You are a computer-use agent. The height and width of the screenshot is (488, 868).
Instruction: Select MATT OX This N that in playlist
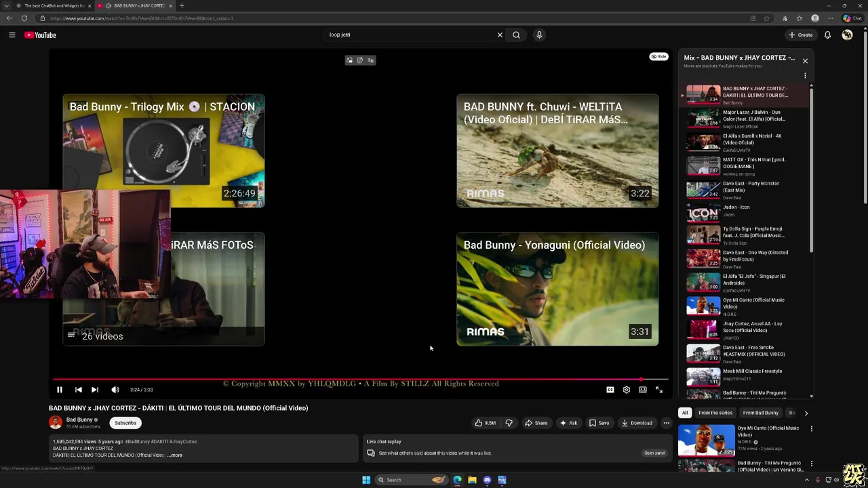[x=746, y=166]
